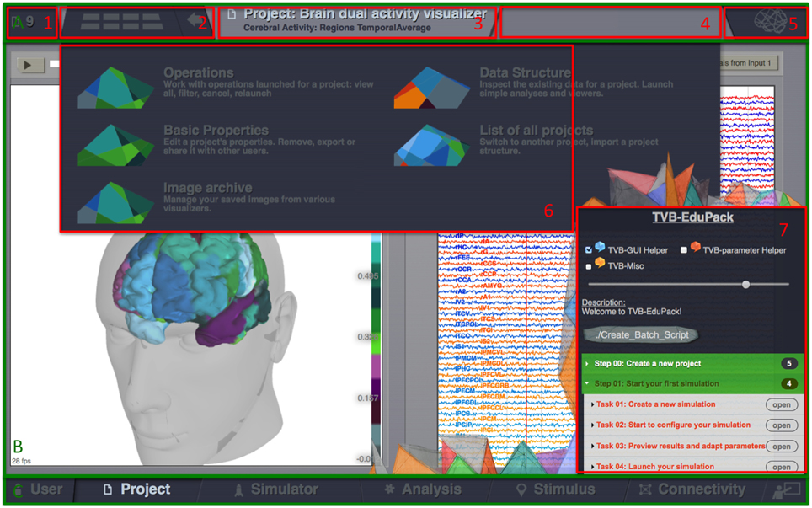812x508 pixels.
Task: Click open button for Task 03
Action: (782, 447)
